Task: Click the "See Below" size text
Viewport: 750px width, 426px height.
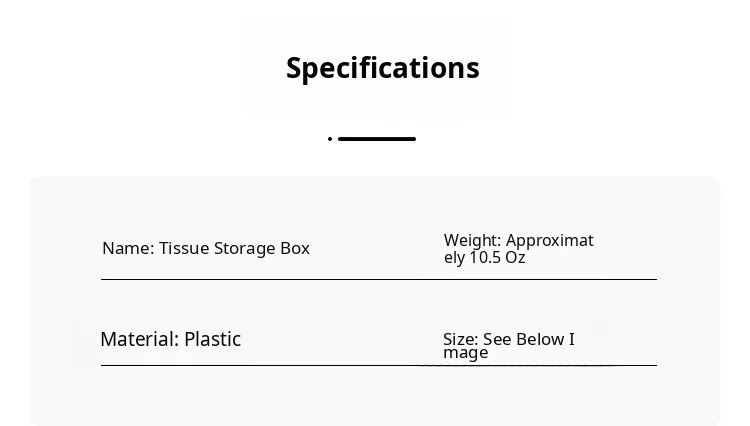Action: point(523,339)
